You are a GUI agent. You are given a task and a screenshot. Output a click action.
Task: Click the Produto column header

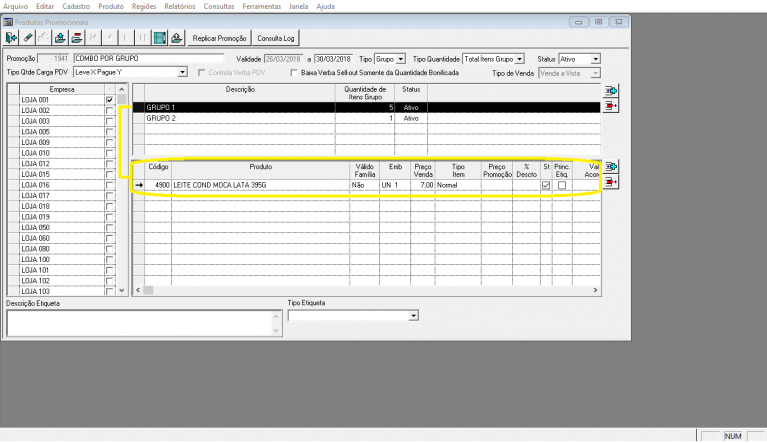point(261,170)
